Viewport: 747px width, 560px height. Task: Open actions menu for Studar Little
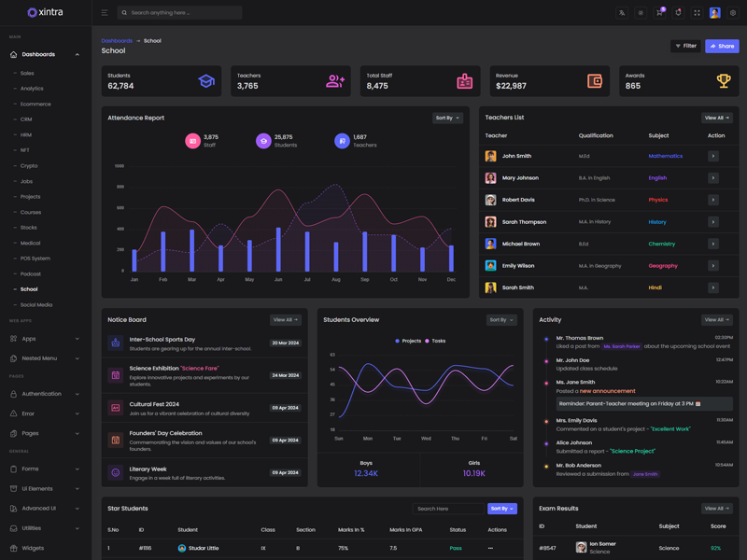pyautogui.click(x=490, y=548)
